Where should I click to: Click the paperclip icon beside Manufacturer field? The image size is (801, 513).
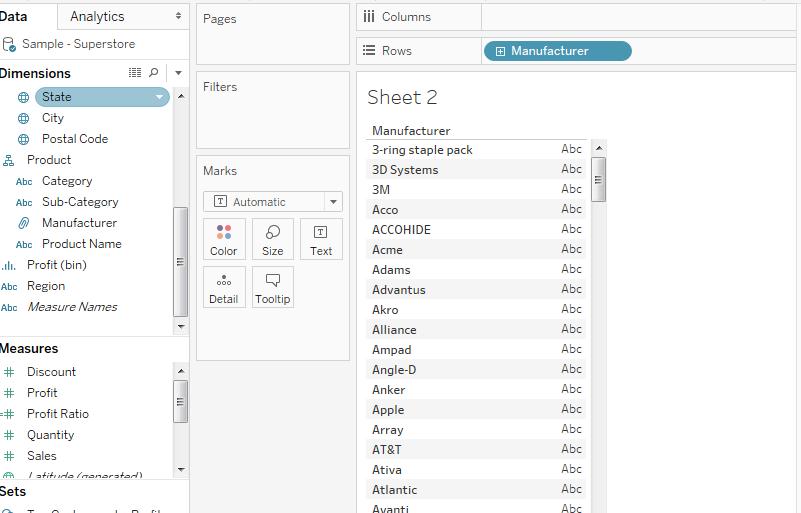(x=24, y=223)
